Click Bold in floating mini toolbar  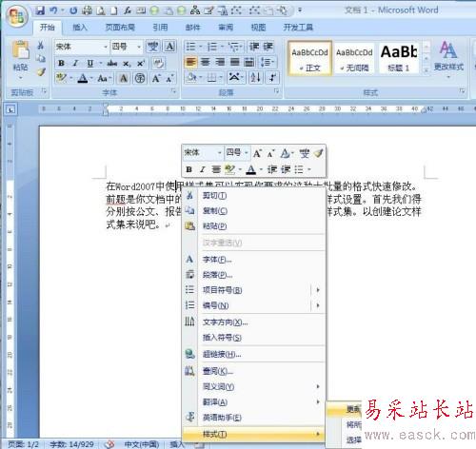[189, 169]
